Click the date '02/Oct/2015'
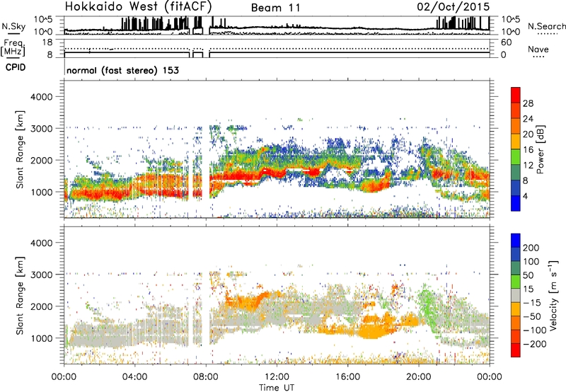The width and height of the screenshot is (566, 392). click(x=454, y=7)
